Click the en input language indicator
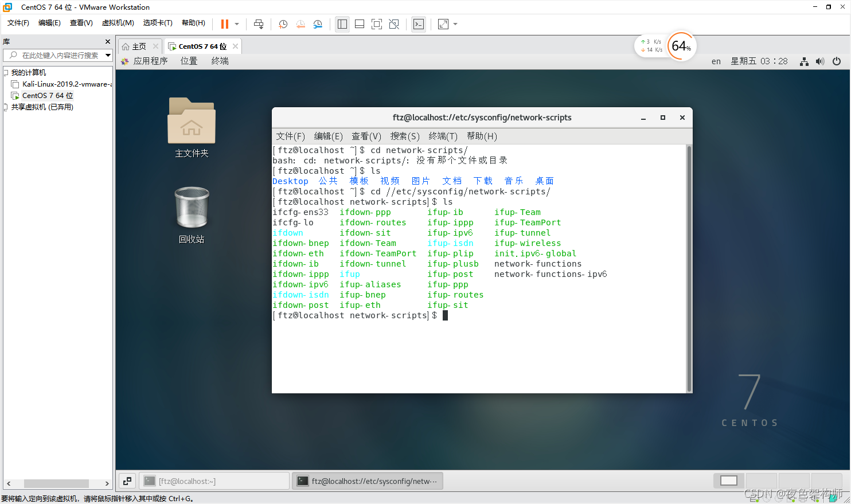The image size is (851, 504). coord(716,61)
